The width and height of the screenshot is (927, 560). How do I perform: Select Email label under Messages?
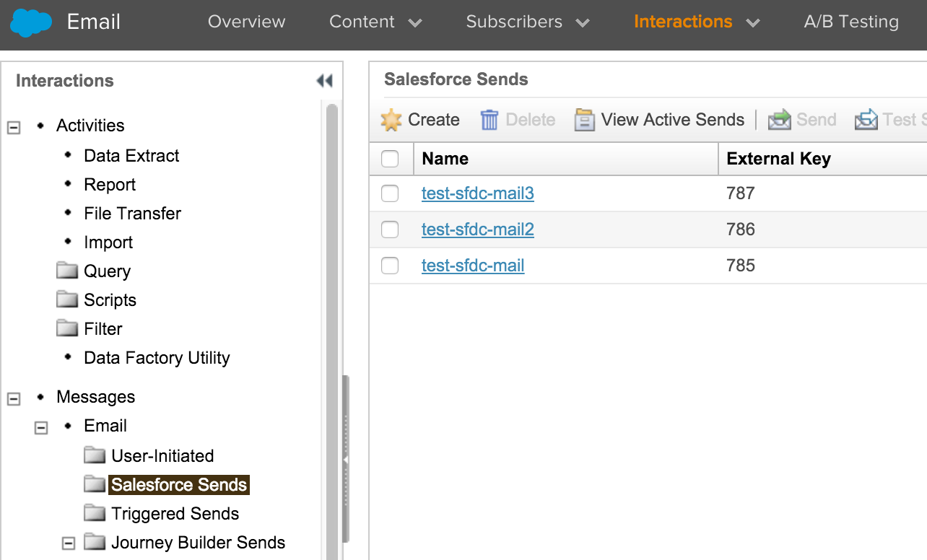pos(105,426)
